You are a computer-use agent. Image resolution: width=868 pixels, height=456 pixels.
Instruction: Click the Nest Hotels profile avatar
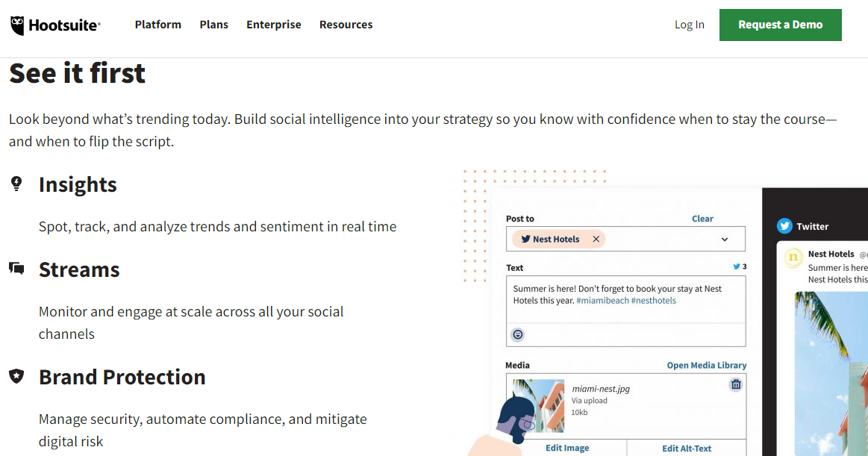tap(793, 257)
